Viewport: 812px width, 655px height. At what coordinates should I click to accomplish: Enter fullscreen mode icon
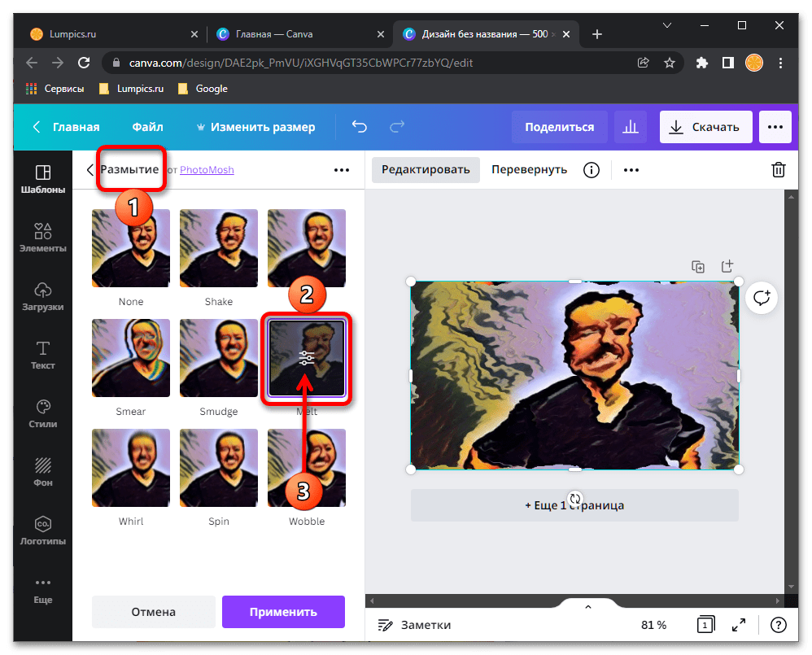pos(739,625)
